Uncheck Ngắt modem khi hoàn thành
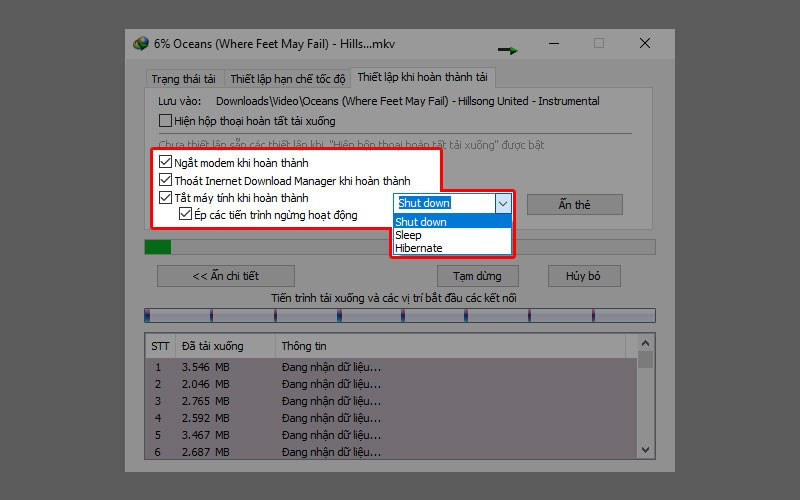The width and height of the screenshot is (800, 500). pyautogui.click(x=165, y=162)
